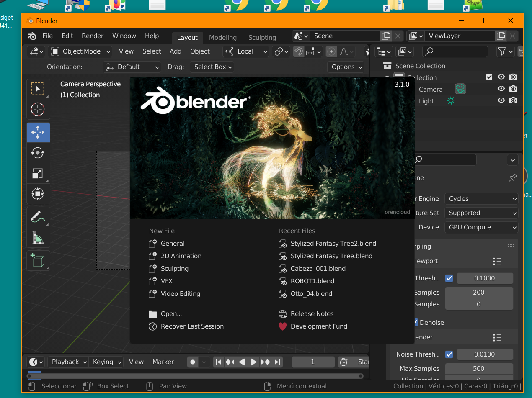Open the editor type selector in viewport header
This screenshot has height=398, width=532.
pyautogui.click(x=36, y=51)
